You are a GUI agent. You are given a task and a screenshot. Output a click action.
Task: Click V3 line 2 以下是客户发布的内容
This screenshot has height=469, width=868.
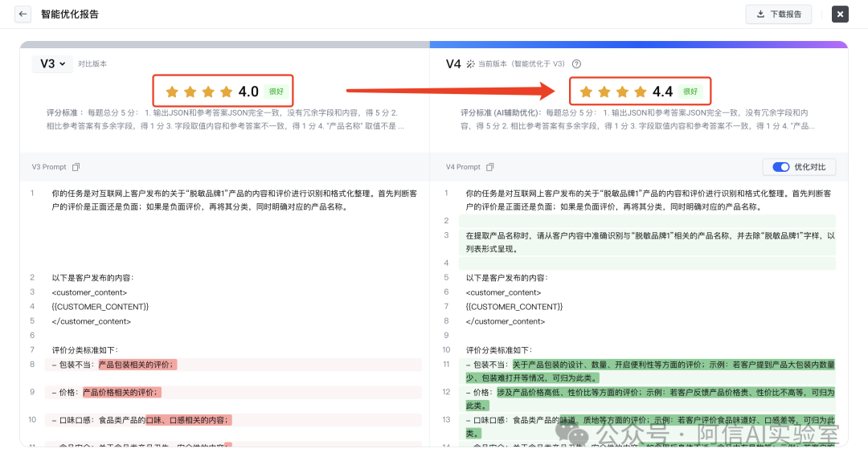click(x=93, y=278)
